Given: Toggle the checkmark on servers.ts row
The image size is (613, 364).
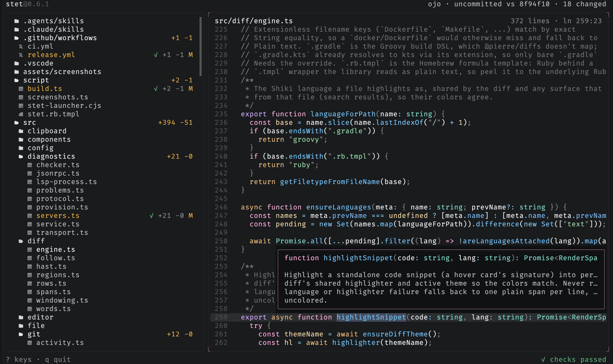Looking at the screenshot, I should tap(152, 216).
